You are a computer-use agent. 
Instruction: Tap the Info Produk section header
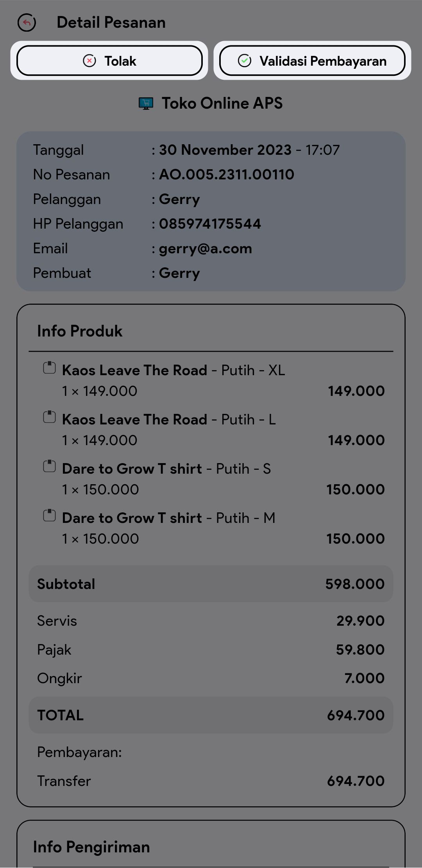tap(80, 331)
